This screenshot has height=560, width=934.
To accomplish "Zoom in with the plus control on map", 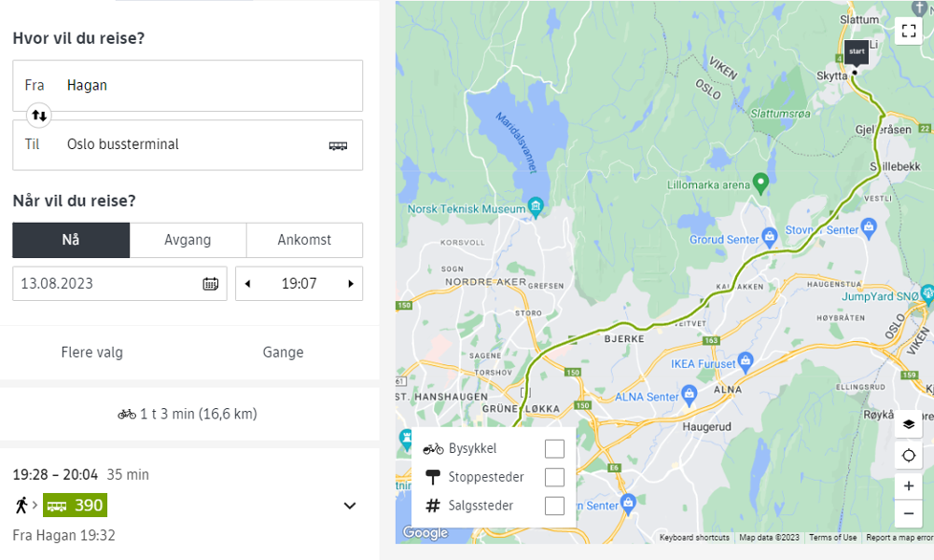I will coord(908,485).
